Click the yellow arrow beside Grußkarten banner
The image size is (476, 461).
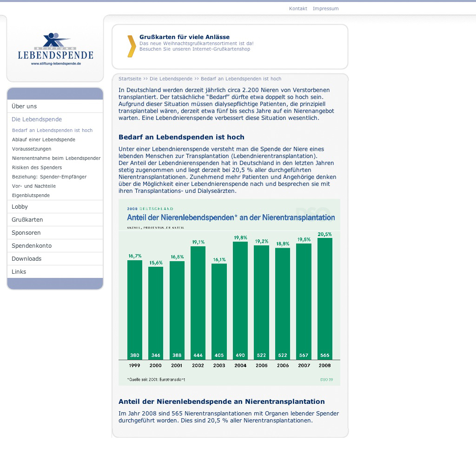click(x=132, y=46)
